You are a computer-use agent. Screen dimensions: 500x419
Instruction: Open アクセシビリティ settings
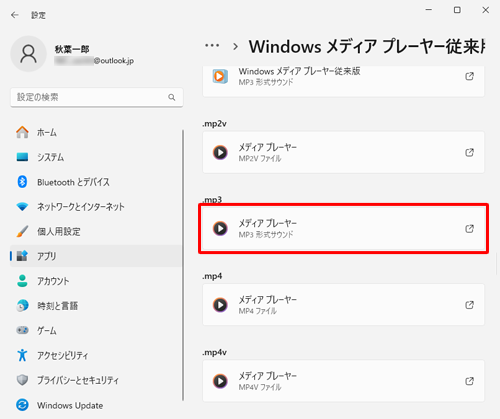click(x=96, y=355)
